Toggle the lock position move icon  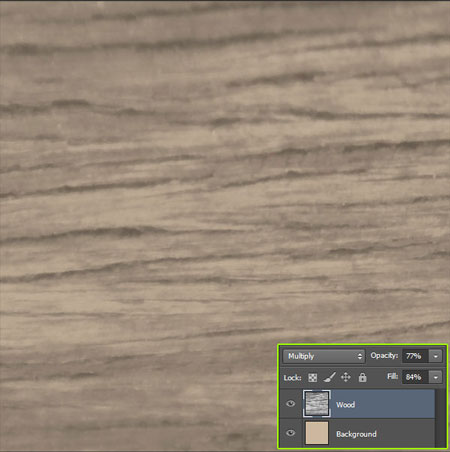click(x=346, y=377)
